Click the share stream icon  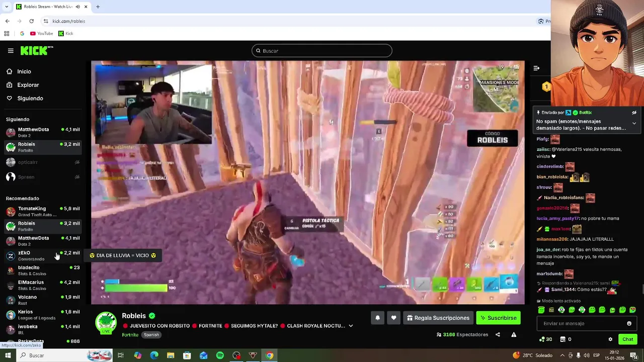498,335
